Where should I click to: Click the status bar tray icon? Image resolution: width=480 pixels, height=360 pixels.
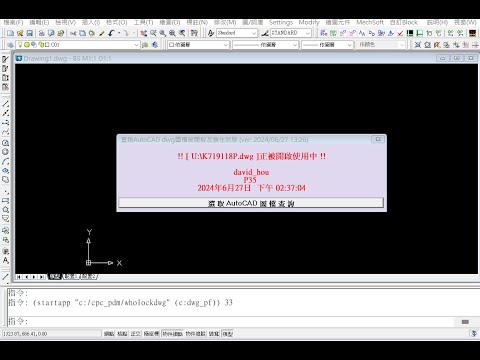[x=474, y=333]
